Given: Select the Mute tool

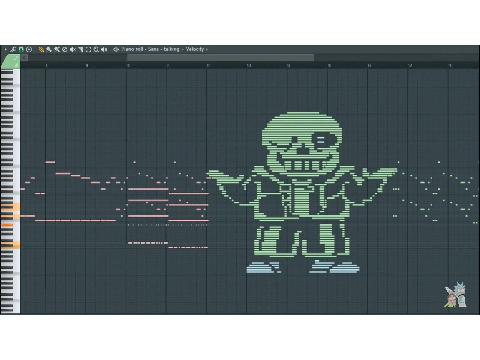Looking at the screenshot, I should tap(73, 49).
